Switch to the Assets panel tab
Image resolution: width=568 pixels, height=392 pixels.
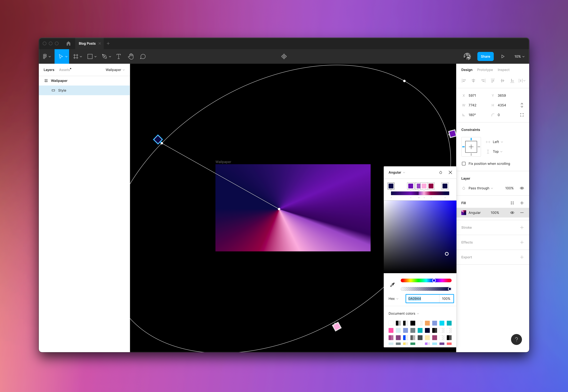(x=64, y=70)
